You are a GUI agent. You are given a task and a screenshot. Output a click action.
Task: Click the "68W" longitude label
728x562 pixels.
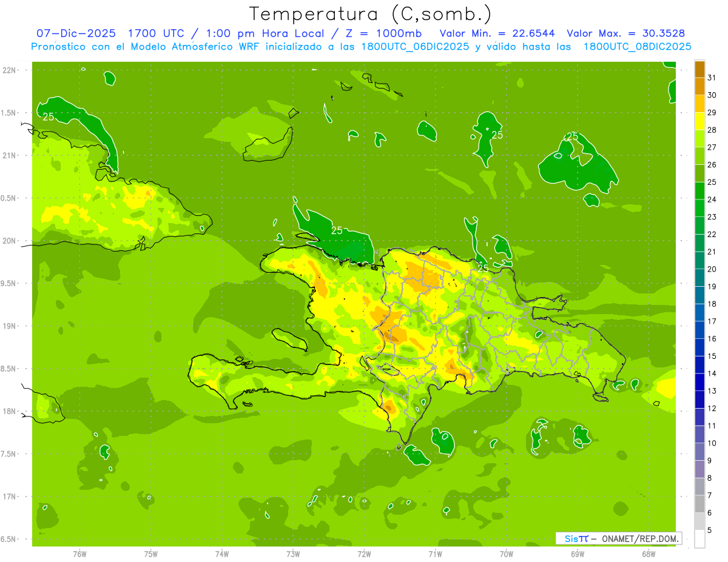(649, 554)
